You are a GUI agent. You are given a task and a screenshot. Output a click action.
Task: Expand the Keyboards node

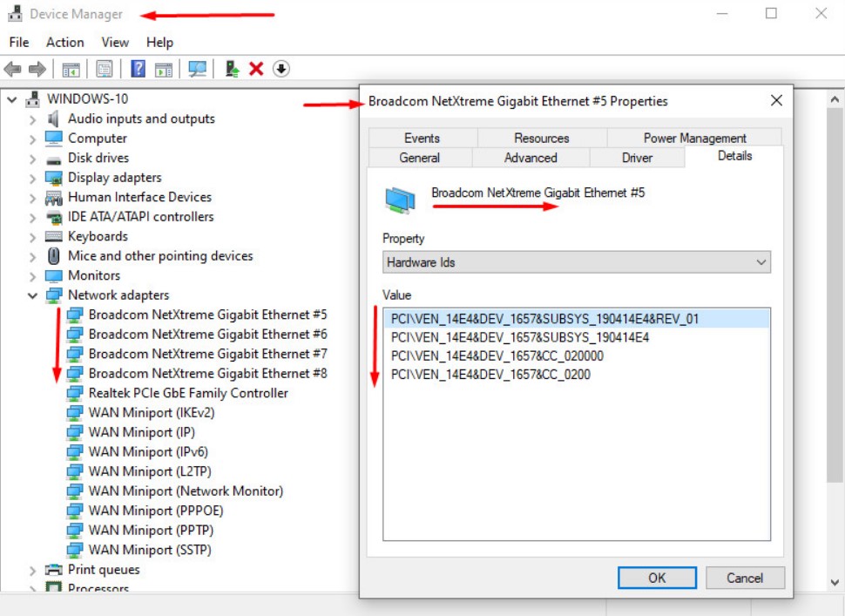[x=33, y=237]
